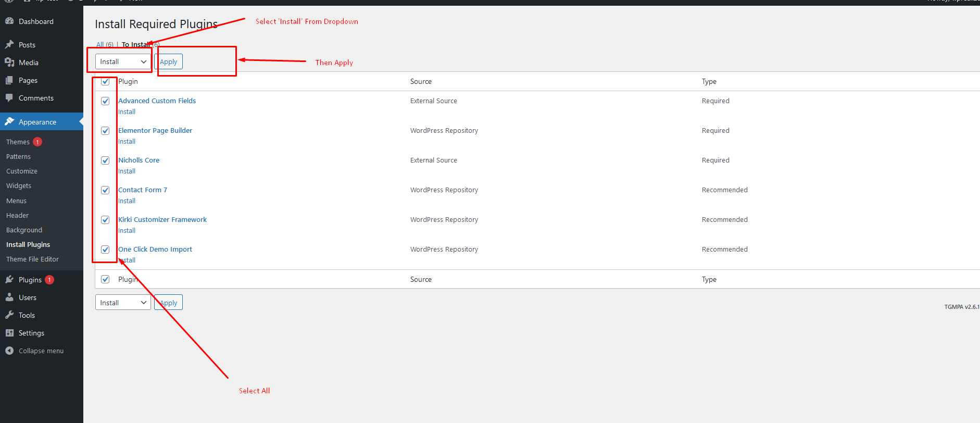Open the bottom bulk action Install dropdown
This screenshot has width=980, height=423.
pos(123,303)
